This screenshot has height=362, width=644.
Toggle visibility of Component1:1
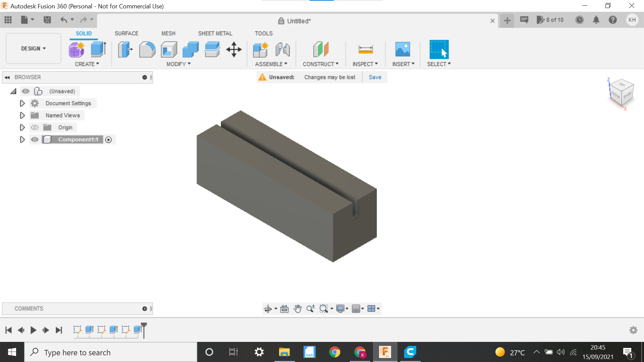point(35,139)
